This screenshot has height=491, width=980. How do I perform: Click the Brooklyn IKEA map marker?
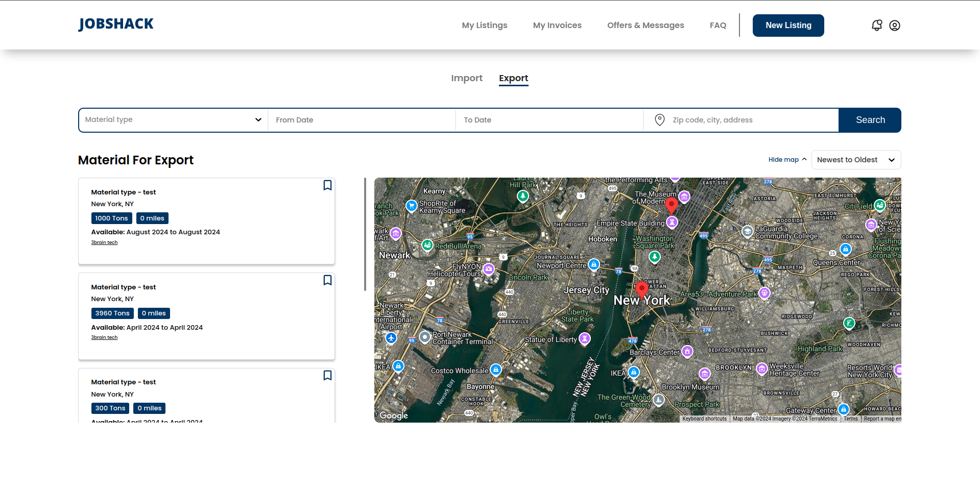pyautogui.click(x=634, y=372)
